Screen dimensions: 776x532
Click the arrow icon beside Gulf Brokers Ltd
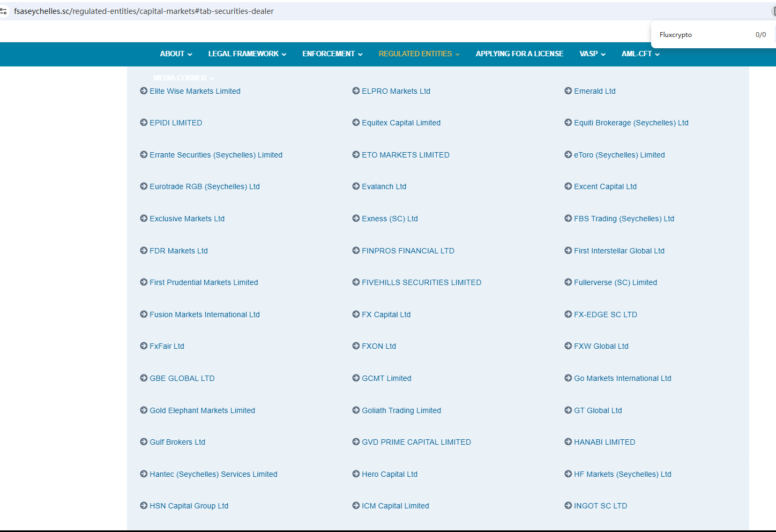pos(144,442)
